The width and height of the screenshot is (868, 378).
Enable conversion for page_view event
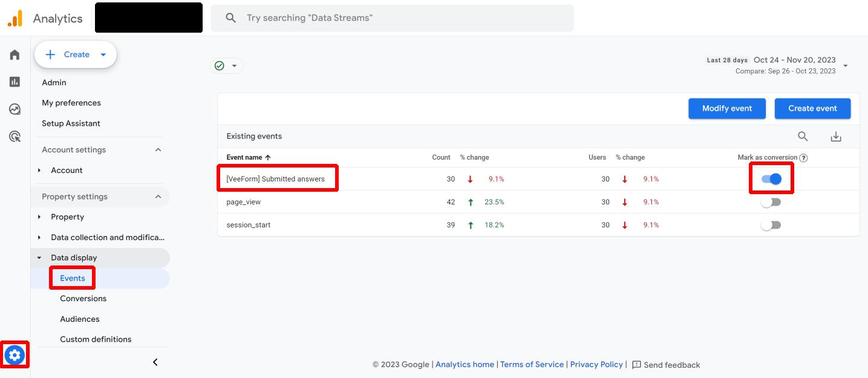click(x=771, y=202)
